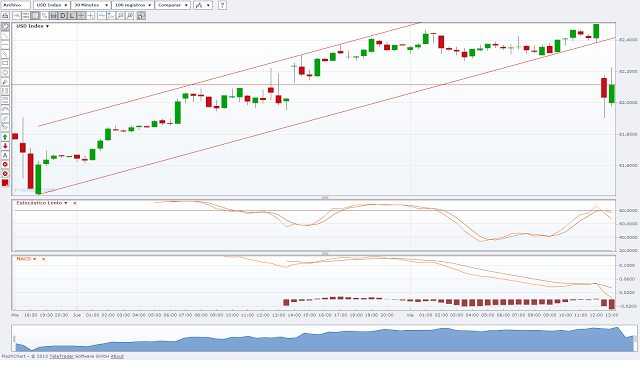640x384 pixels.
Task: Toggle the D button in toolbar
Action: [62, 16]
